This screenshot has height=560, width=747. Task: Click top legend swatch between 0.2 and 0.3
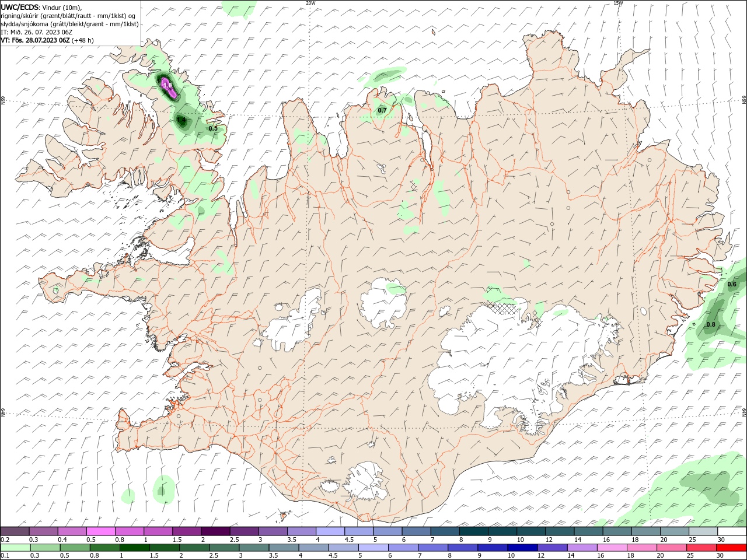15,531
